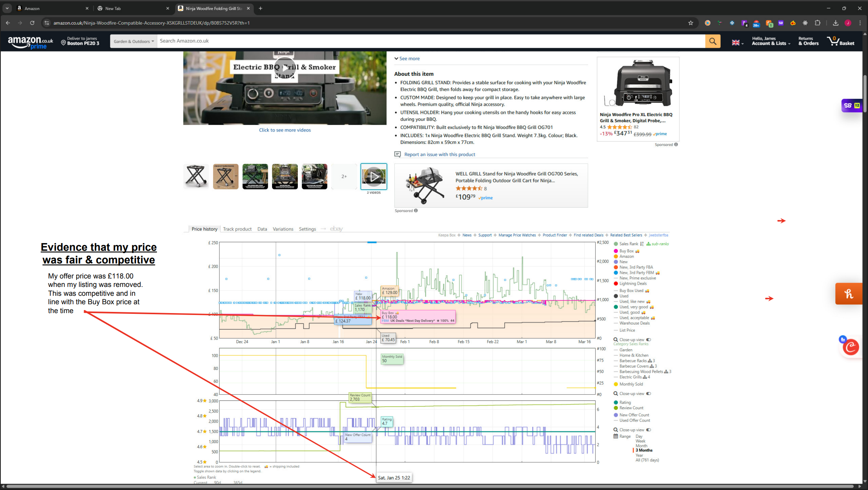Open the Variations tab
Image resolution: width=868 pixels, height=490 pixels.
[283, 229]
